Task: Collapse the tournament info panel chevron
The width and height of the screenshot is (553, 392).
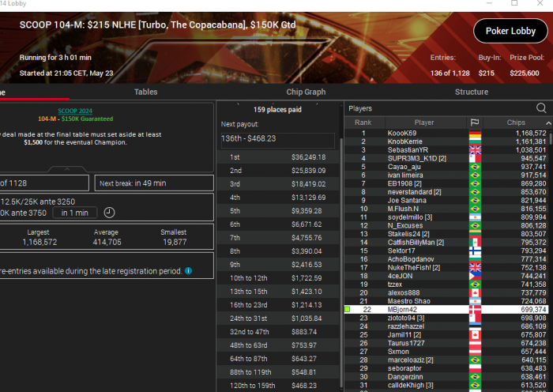Action: point(67,169)
